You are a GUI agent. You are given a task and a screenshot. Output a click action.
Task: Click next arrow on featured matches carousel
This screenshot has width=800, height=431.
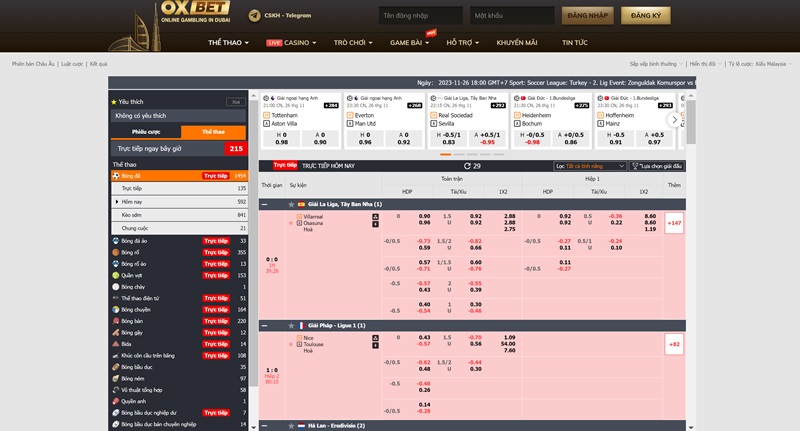point(674,120)
